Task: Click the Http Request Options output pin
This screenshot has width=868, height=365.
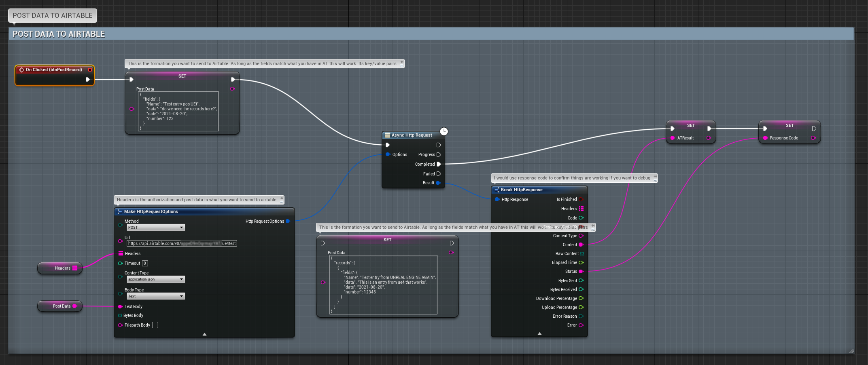Action: coord(288,221)
